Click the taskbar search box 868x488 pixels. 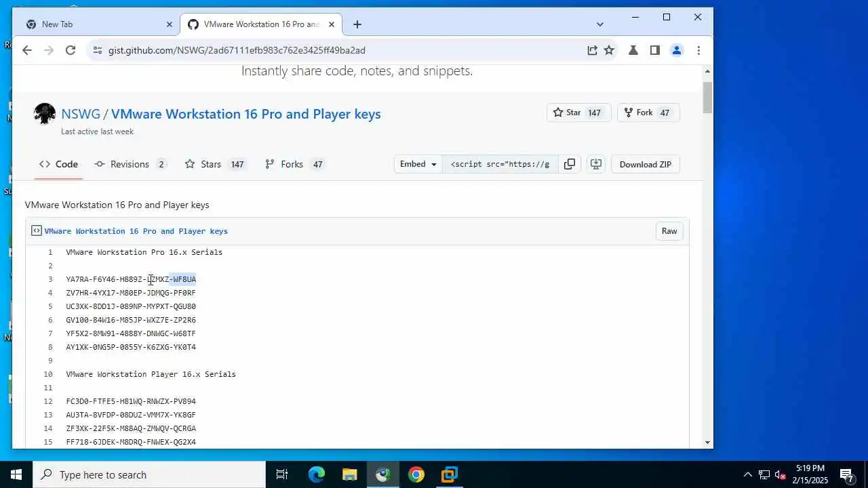coord(149,474)
